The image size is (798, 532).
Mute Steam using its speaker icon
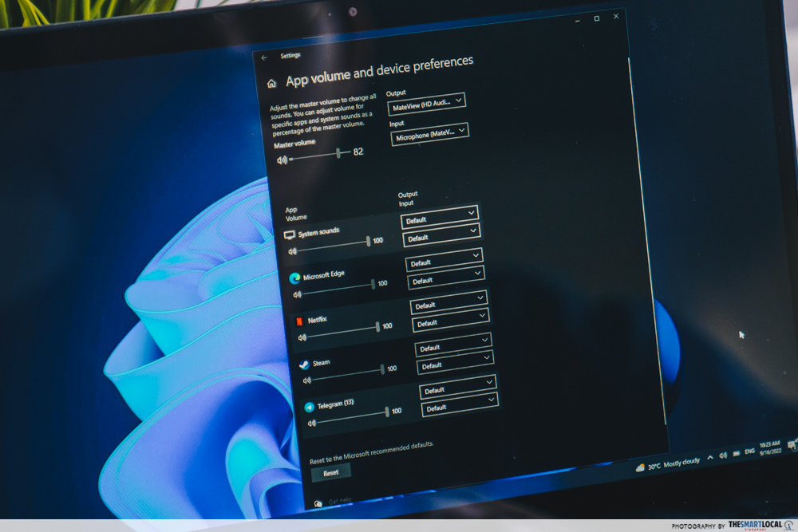click(x=306, y=380)
